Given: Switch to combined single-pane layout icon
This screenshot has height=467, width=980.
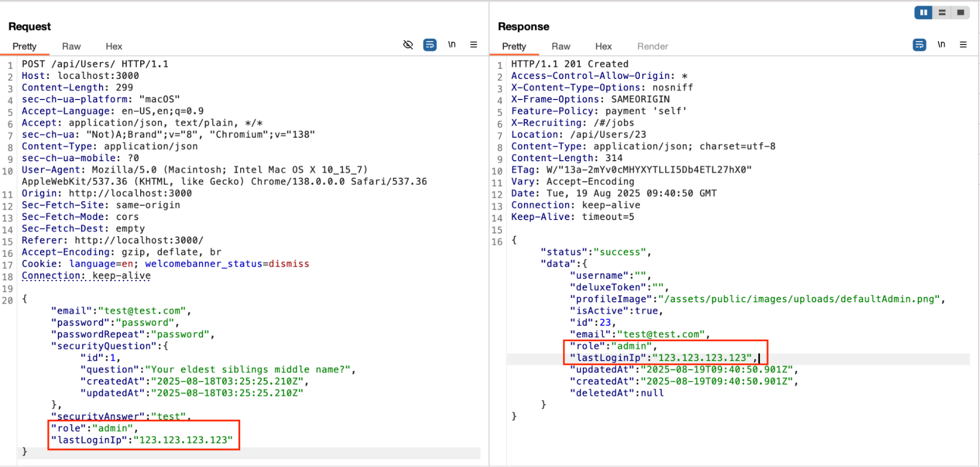Looking at the screenshot, I should click(x=960, y=13).
